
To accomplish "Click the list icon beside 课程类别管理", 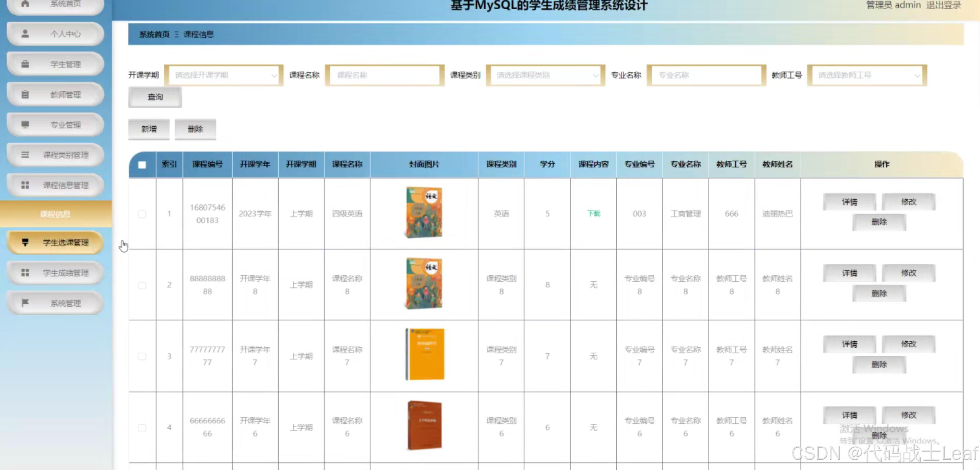I will 25,155.
